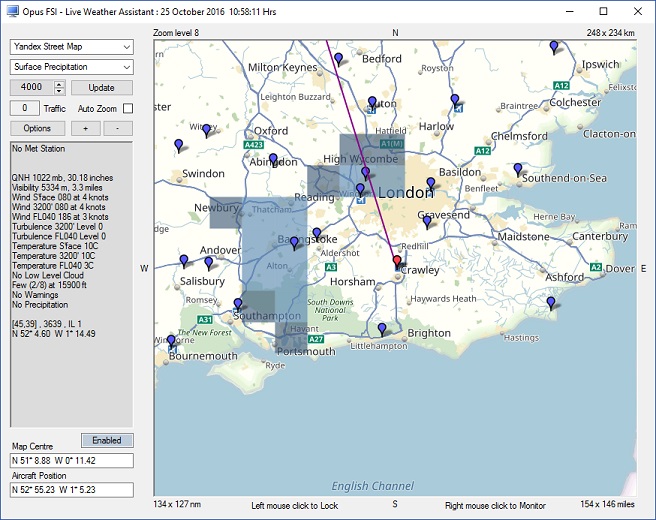The width and height of the screenshot is (656, 520).
Task: Click the blue pin at High Wycombe
Action: tap(366, 173)
